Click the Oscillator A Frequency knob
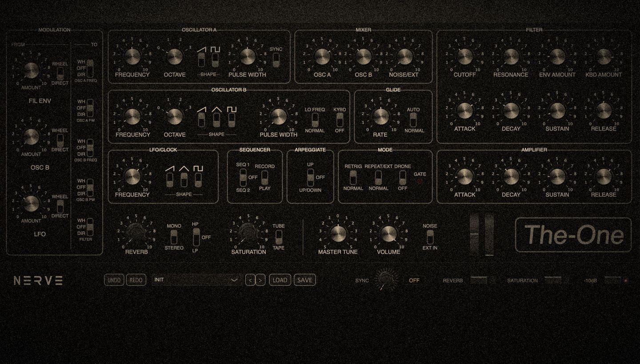The width and height of the screenshot is (640, 364). click(x=132, y=56)
